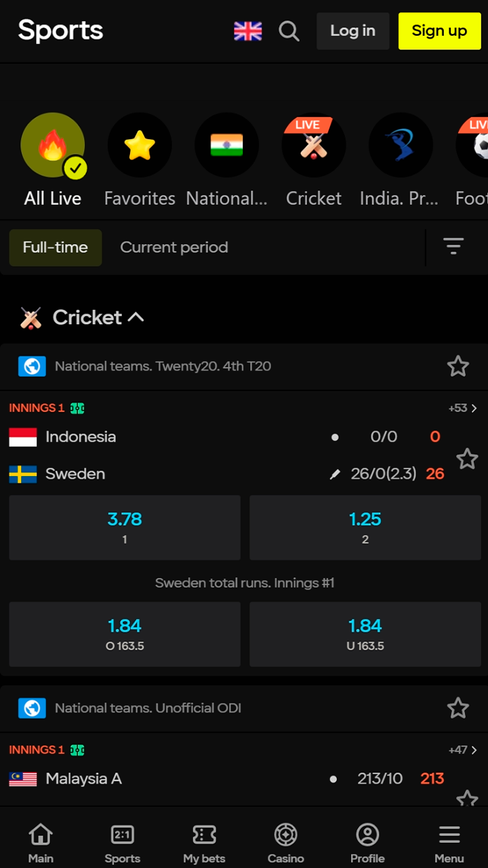Open the India Premier League category icon
Viewport: 488px width, 868px height.
coord(400,144)
